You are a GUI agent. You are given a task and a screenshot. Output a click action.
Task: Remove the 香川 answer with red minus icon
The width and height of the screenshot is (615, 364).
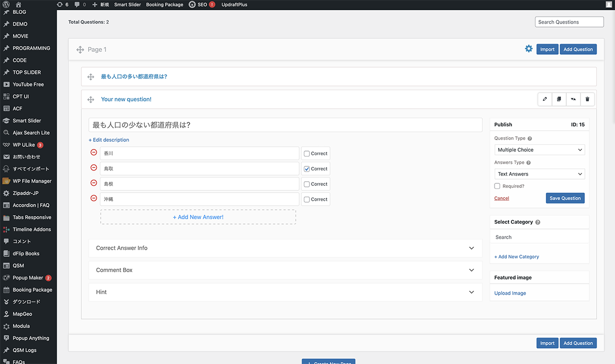[x=94, y=153]
